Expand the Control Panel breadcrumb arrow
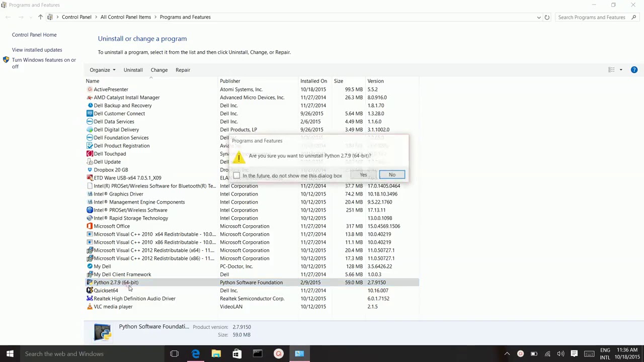 coord(96,17)
